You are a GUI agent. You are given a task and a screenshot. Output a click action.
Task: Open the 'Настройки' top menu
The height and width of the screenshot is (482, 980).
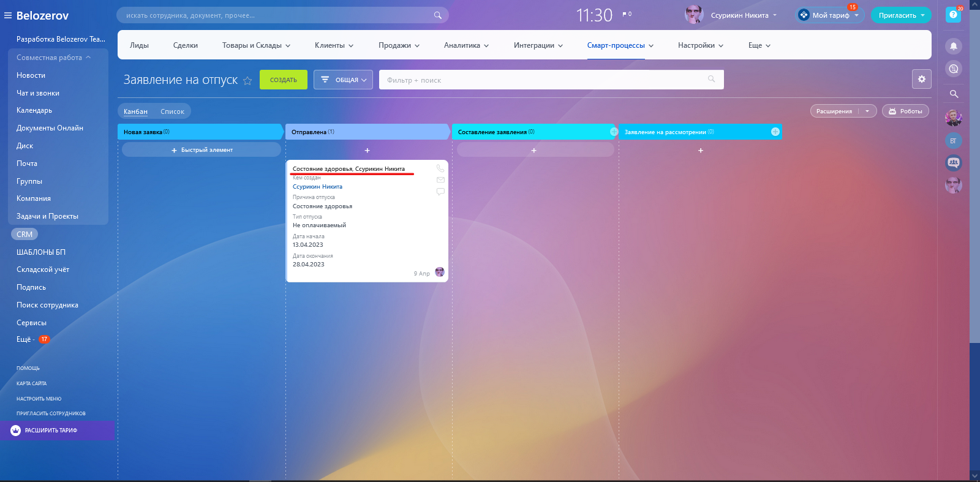[700, 45]
